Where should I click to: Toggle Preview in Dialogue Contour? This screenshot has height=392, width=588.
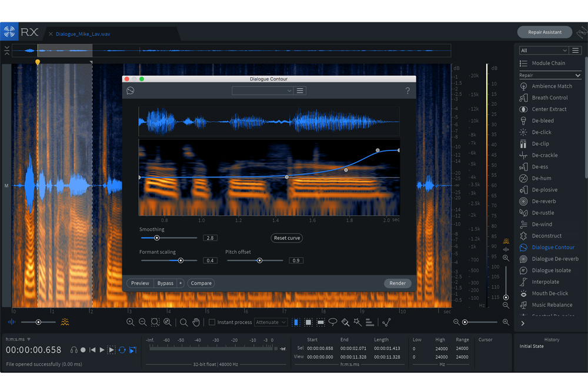pyautogui.click(x=141, y=283)
